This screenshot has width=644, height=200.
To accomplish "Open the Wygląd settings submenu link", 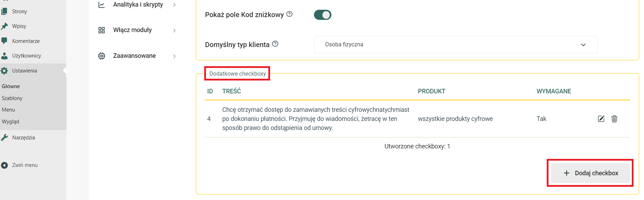I will point(10,122).
